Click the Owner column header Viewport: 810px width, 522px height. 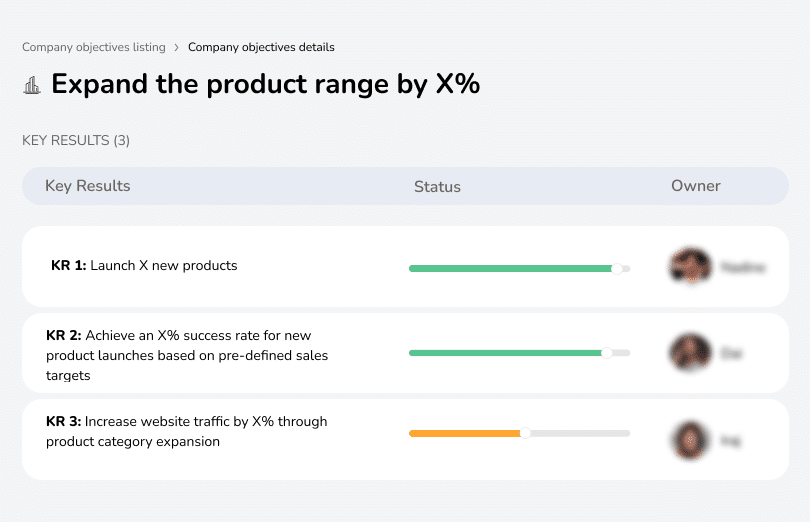click(696, 186)
